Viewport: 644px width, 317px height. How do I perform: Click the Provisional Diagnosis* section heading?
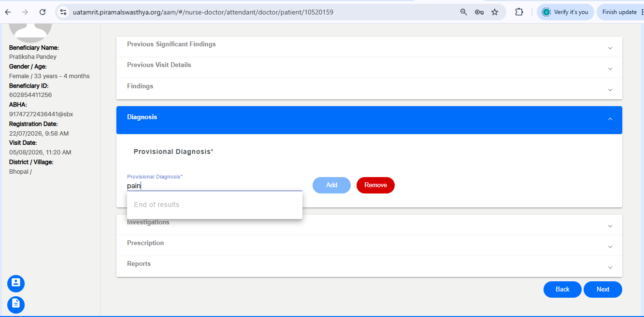(x=173, y=152)
